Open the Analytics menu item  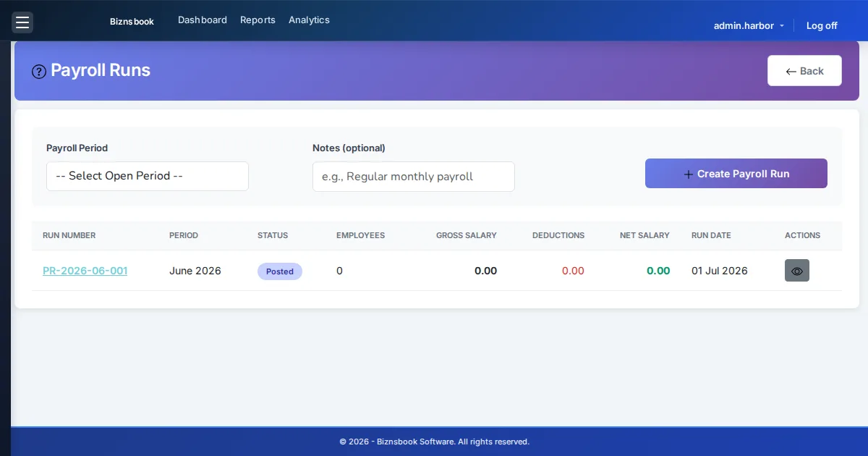[309, 20]
